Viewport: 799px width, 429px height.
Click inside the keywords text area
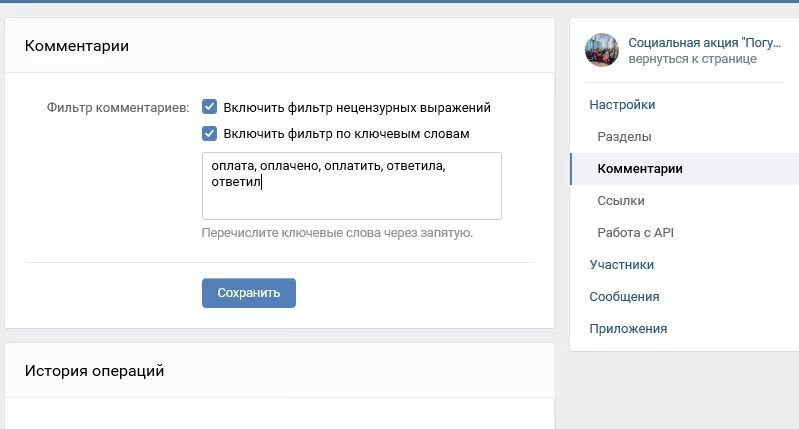(352, 186)
